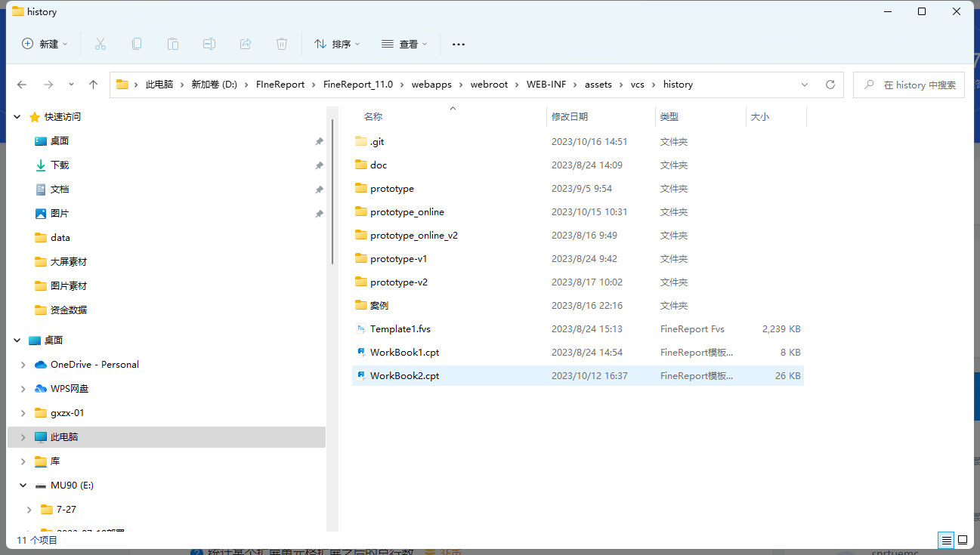980x555 pixels.
Task: Click the Delete trash can icon
Action: pyautogui.click(x=282, y=44)
